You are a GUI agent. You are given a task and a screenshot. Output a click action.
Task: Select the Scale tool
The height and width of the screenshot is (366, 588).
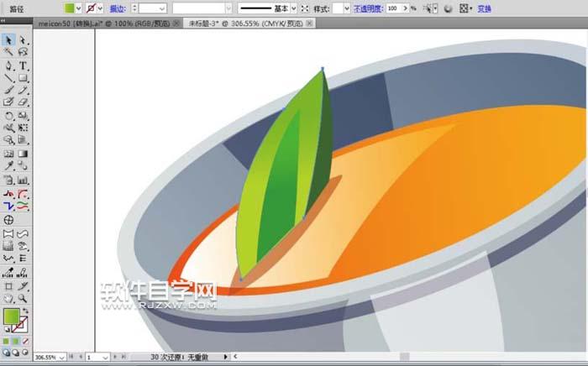(23, 116)
